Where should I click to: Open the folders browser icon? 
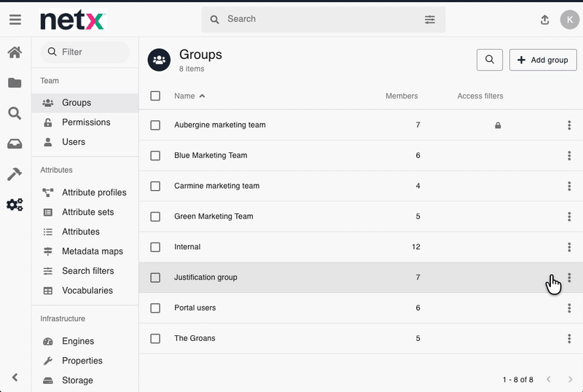(15, 83)
